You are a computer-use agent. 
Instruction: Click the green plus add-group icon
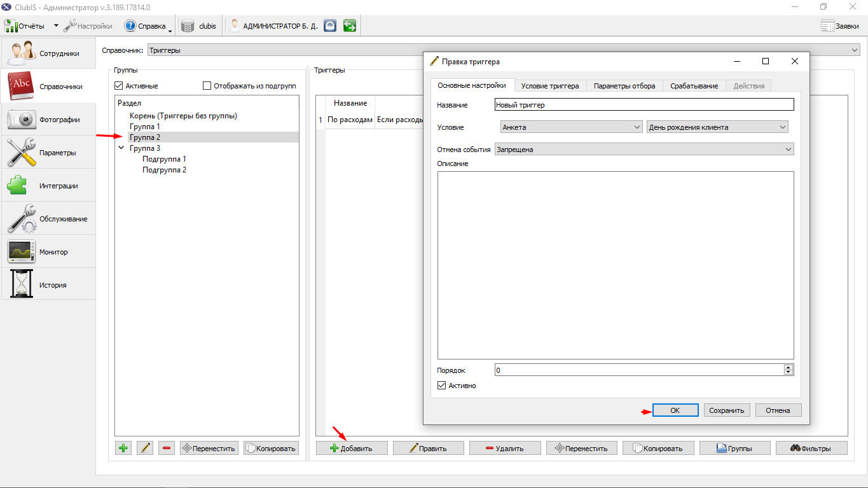coord(123,448)
